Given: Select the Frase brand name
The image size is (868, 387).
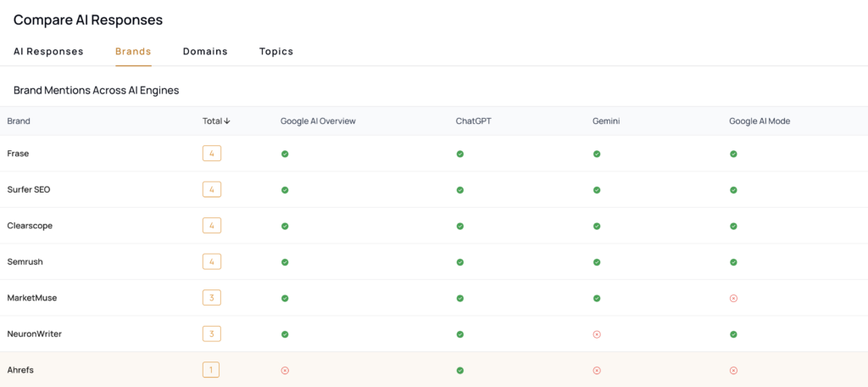Looking at the screenshot, I should (x=18, y=154).
